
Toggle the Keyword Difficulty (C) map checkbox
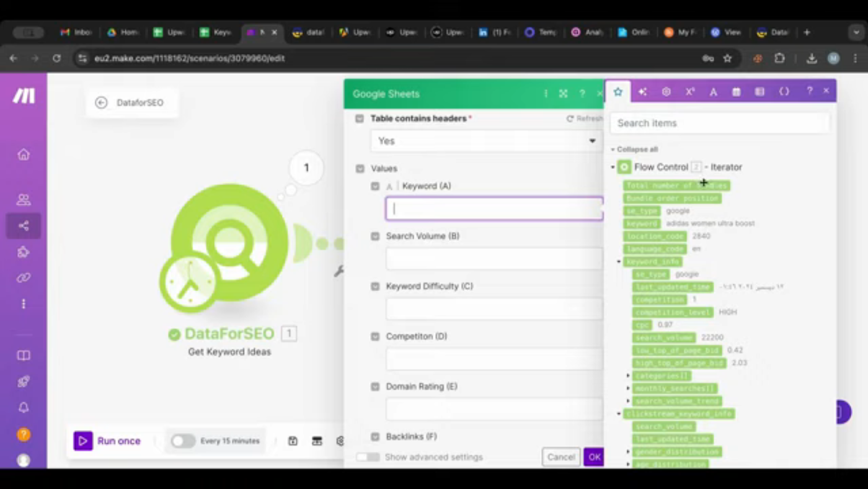(375, 286)
